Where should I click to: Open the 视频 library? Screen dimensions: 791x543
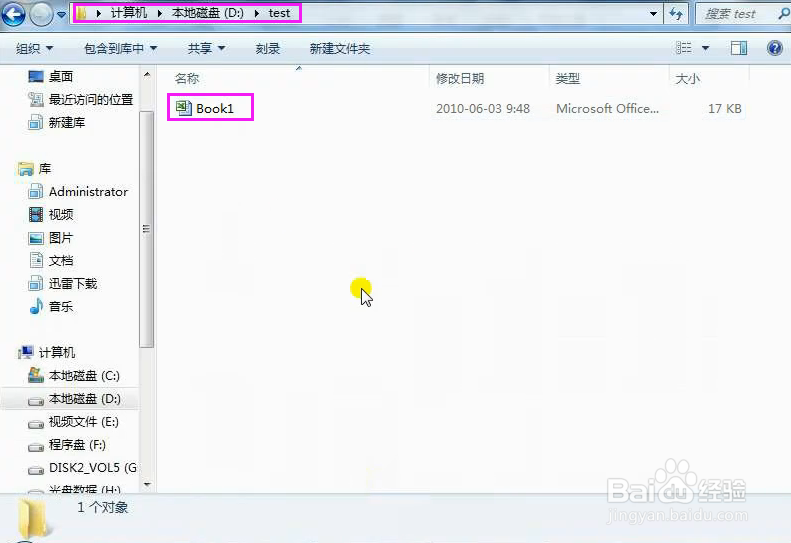point(61,214)
